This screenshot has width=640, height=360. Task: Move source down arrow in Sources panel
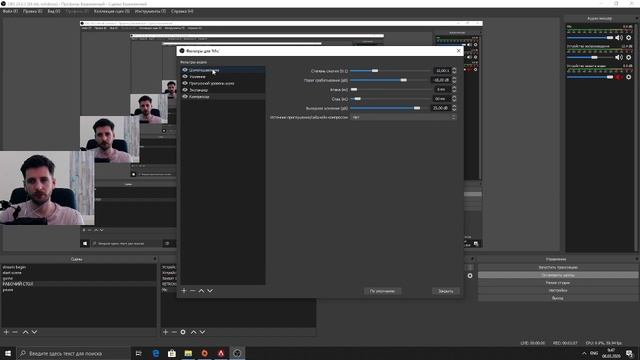tap(202, 332)
